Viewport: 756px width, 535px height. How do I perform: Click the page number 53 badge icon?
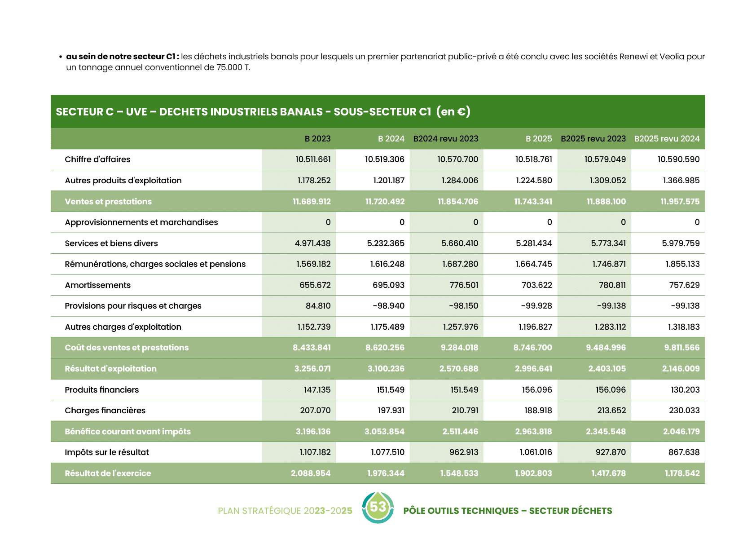378,507
